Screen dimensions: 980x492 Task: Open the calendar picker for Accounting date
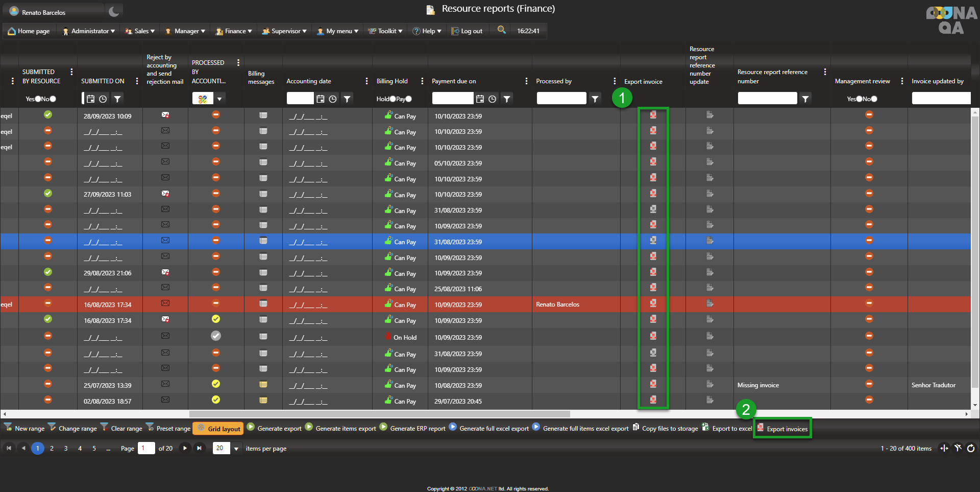(321, 99)
